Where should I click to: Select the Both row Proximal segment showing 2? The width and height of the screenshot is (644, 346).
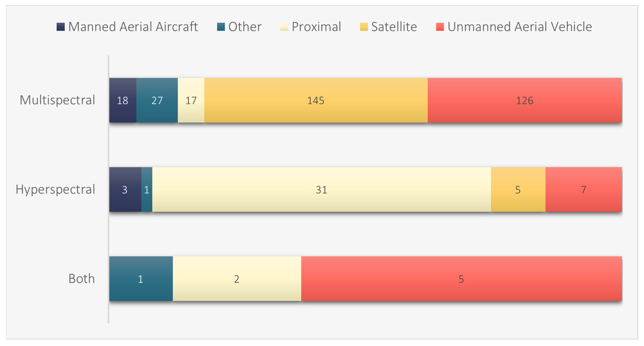tap(236, 279)
